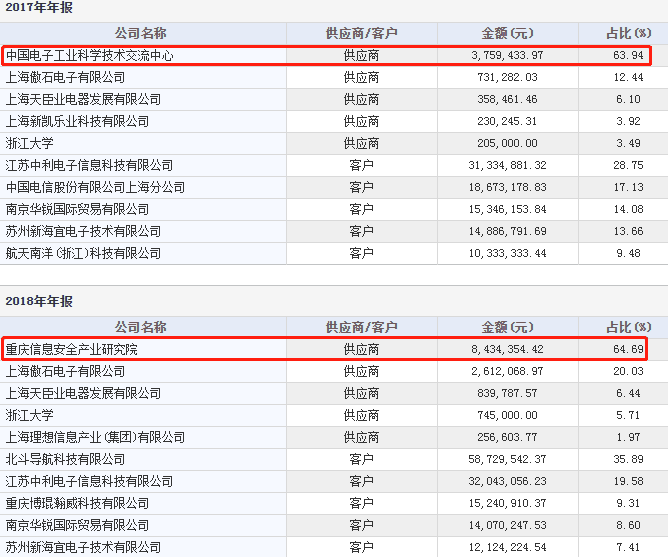Viewport: 668px width, 557px height.
Task: Click the 31,334,881.32 amount cell
Action: click(x=506, y=165)
